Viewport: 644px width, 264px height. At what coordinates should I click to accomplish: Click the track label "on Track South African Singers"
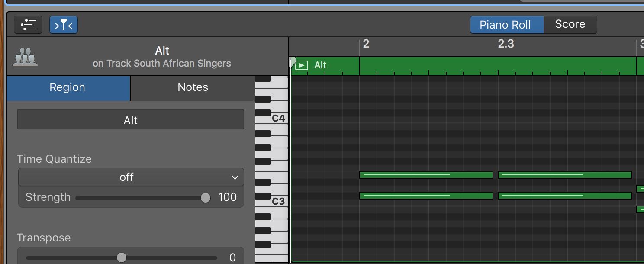[x=162, y=64]
